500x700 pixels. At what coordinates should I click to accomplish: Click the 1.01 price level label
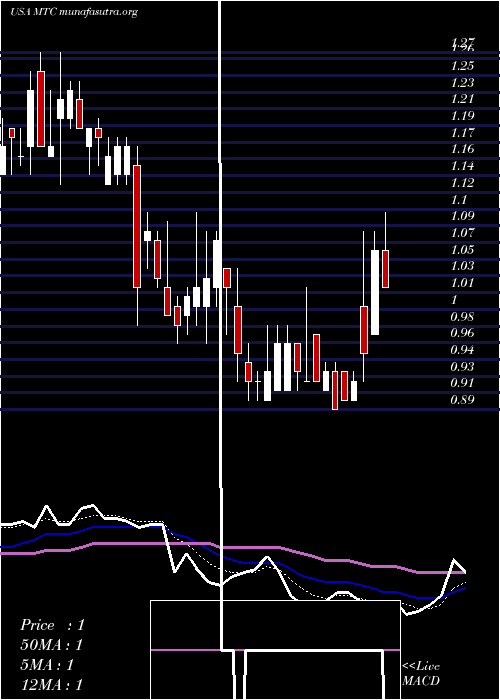click(462, 283)
